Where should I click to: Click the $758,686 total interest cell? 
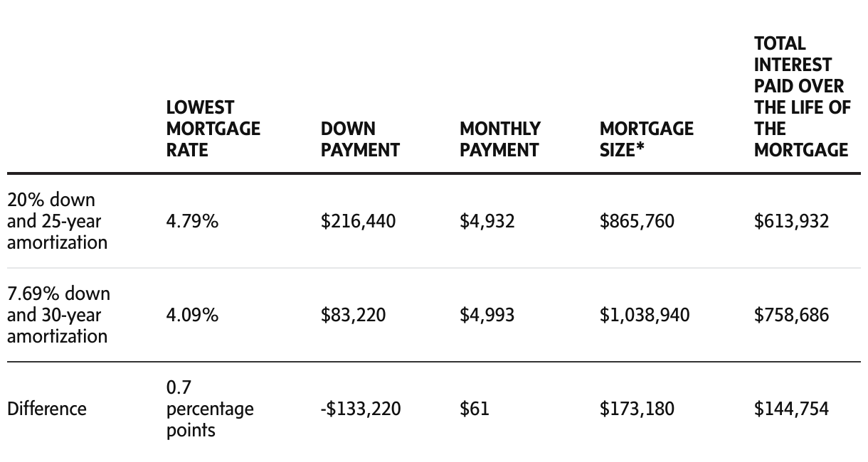[x=791, y=315]
